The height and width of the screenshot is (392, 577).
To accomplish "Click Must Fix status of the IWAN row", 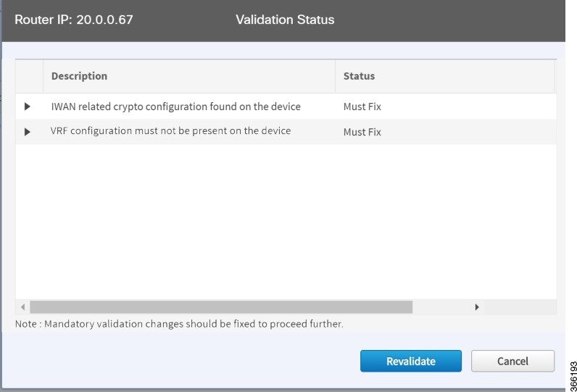I will click(x=362, y=107).
